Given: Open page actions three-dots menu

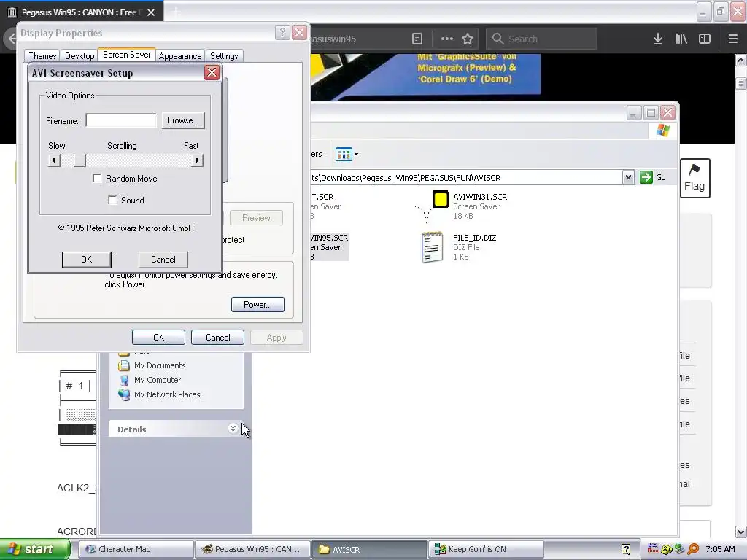Looking at the screenshot, I should click(447, 39).
